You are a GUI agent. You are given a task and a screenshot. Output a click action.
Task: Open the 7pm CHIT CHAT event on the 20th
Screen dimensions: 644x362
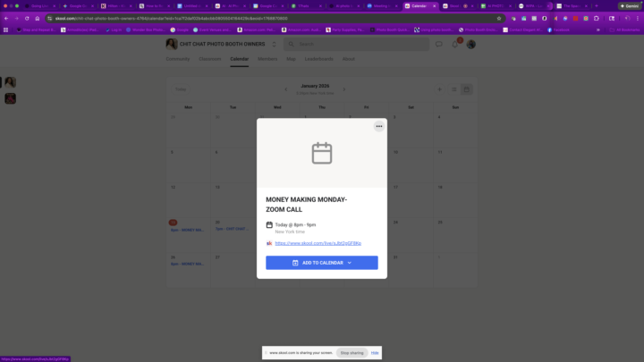coord(232,229)
